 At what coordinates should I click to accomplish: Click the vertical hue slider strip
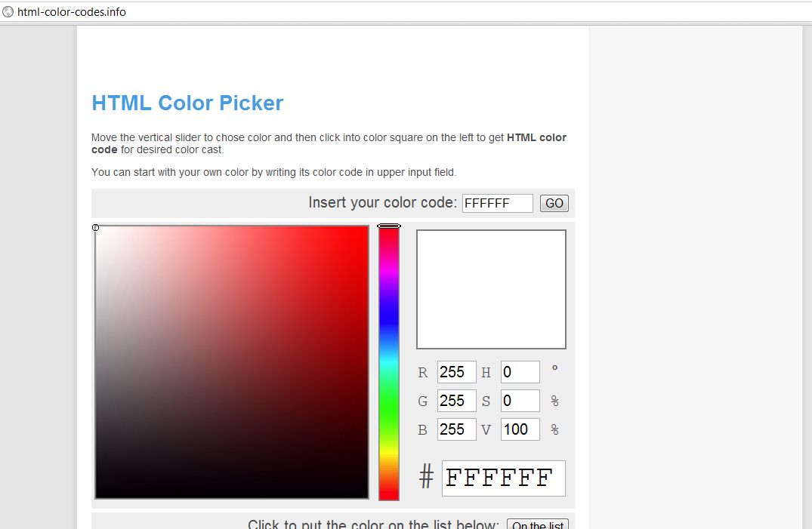pos(388,362)
